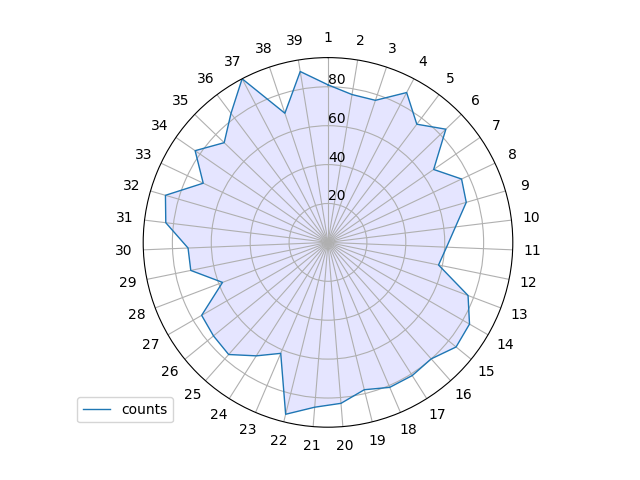Click the axis label 4
This screenshot has height=480, width=640.
tap(423, 61)
